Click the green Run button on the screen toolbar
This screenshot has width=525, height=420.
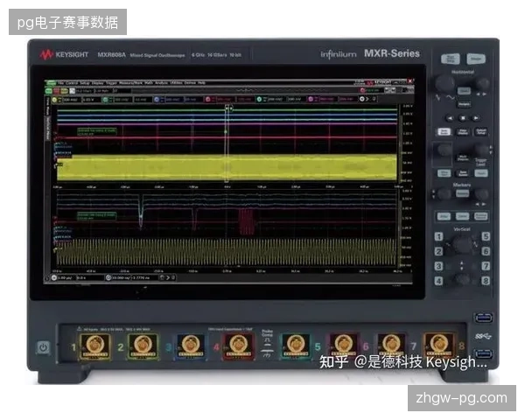pyautogui.click(x=49, y=91)
